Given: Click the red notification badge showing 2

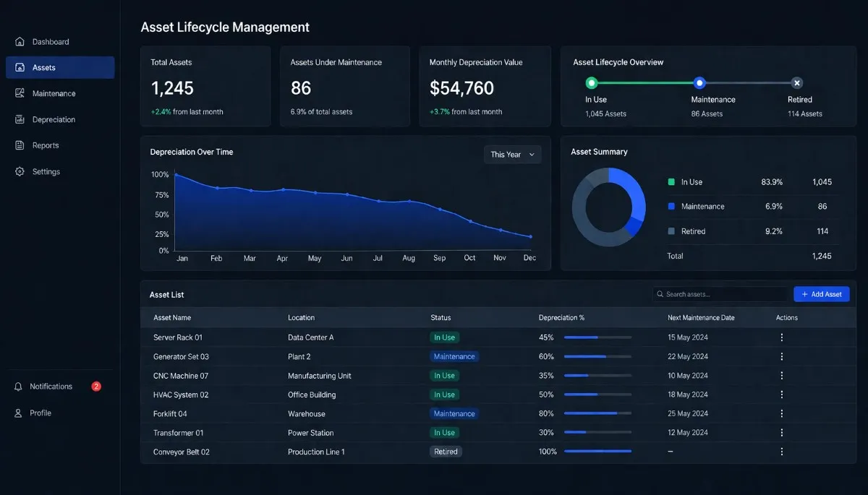Looking at the screenshot, I should click(96, 387).
